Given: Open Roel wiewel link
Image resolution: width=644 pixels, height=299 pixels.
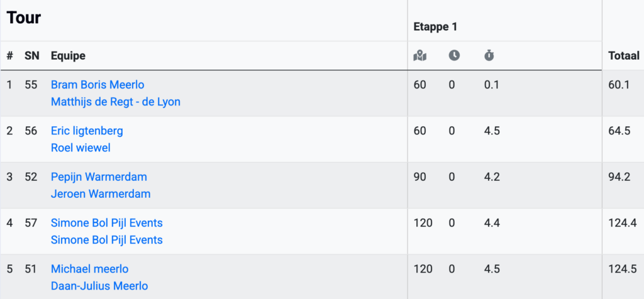Looking at the screenshot, I should click(80, 148).
